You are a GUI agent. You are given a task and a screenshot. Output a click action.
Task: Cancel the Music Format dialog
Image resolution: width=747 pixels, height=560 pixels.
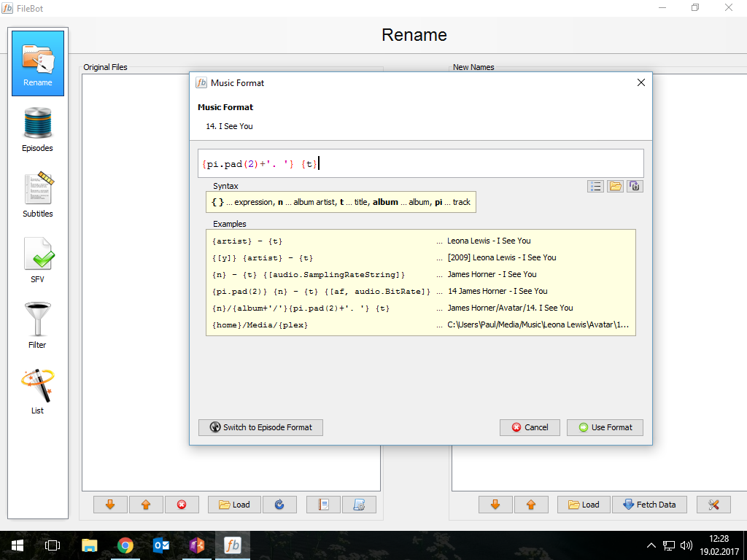[x=530, y=427]
